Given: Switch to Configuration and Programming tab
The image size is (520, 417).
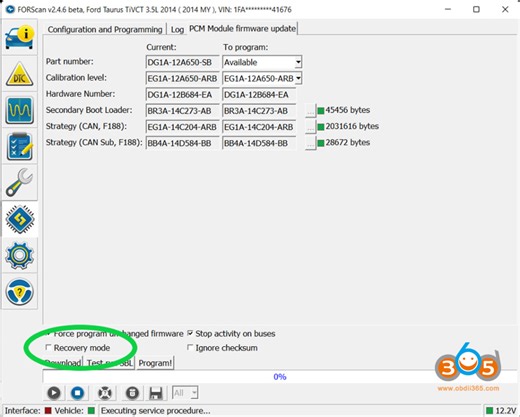Looking at the screenshot, I should click(105, 29).
